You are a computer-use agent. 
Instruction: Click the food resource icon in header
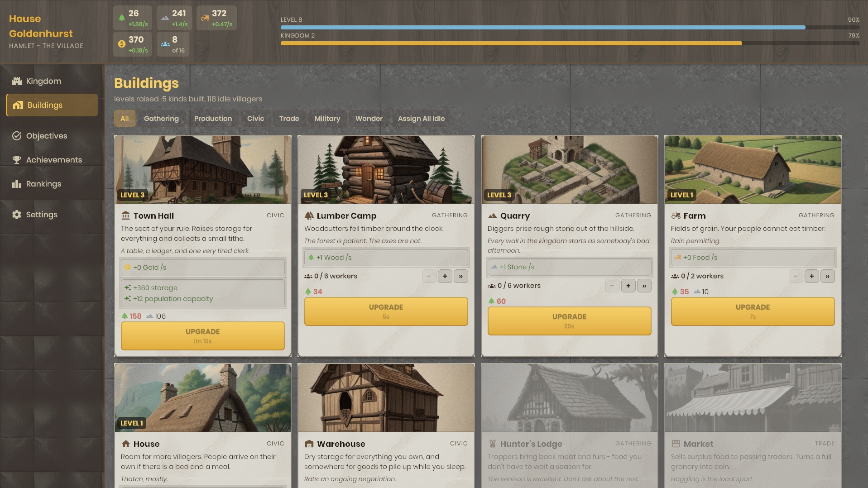205,18
